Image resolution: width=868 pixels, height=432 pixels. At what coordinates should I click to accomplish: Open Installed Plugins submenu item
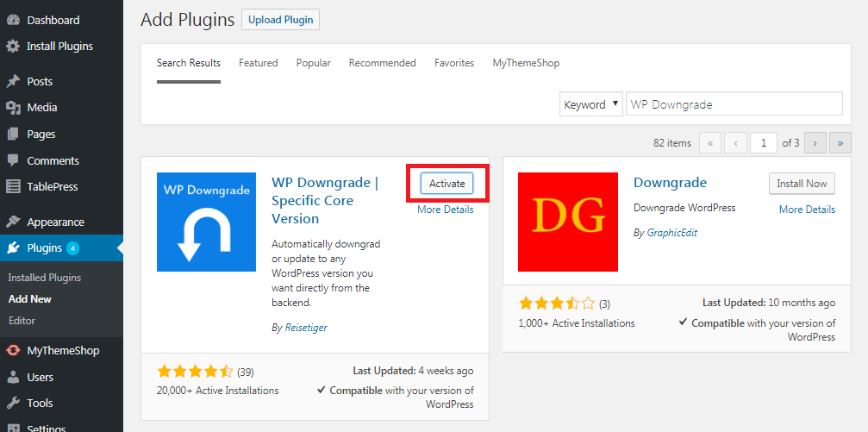(45, 278)
